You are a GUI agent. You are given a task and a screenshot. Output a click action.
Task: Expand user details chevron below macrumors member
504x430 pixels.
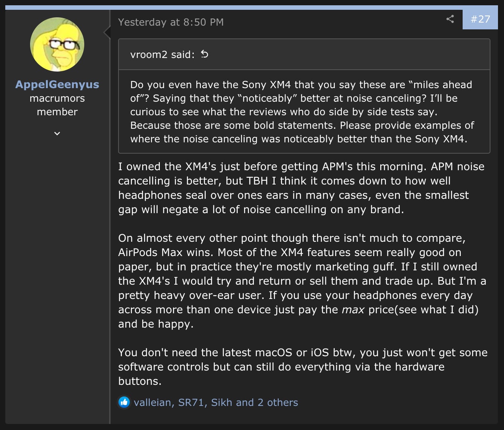point(57,133)
